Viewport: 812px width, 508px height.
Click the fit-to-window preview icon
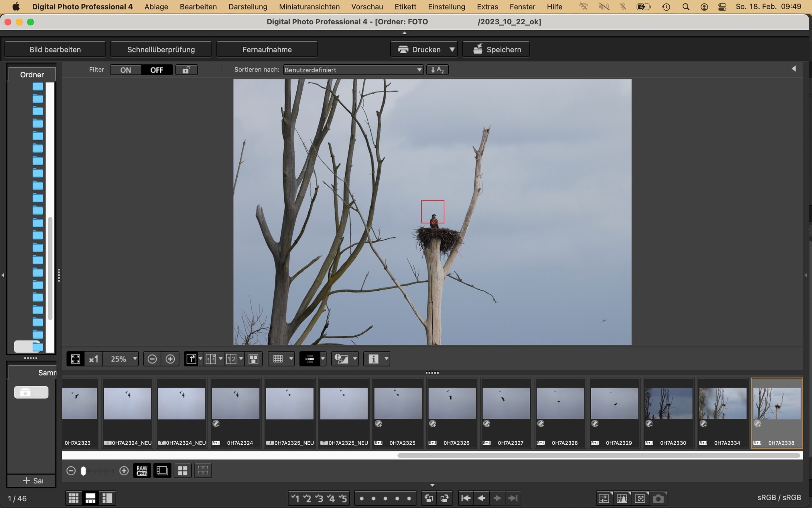75,359
